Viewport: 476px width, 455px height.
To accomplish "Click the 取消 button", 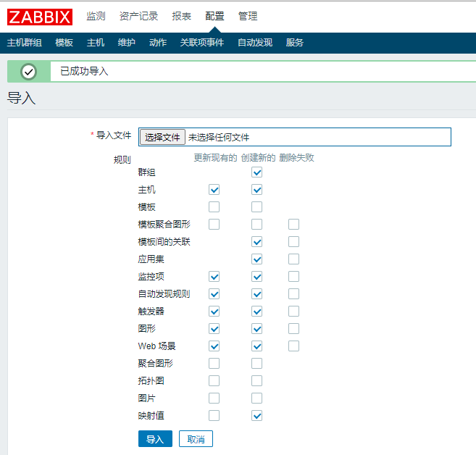I will (196, 438).
